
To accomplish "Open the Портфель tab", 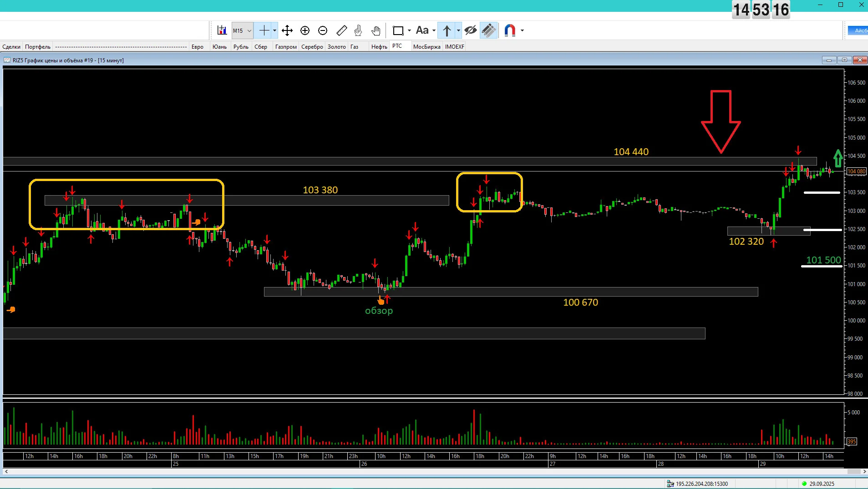I will [38, 46].
